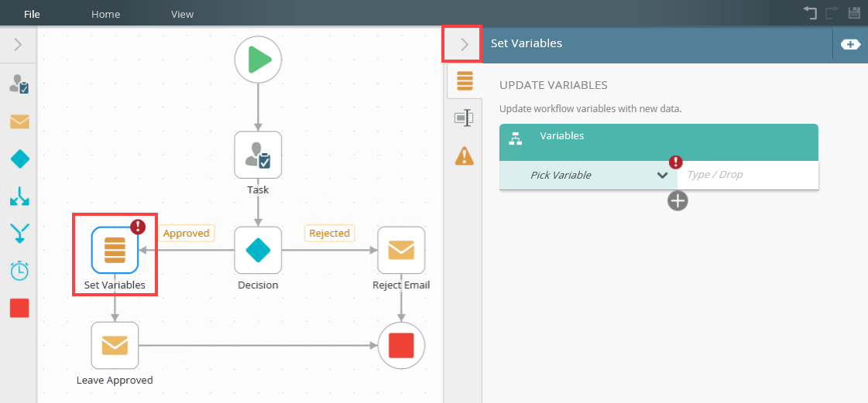
Task: Select the Decision diamond in toolbox
Action: (19, 160)
